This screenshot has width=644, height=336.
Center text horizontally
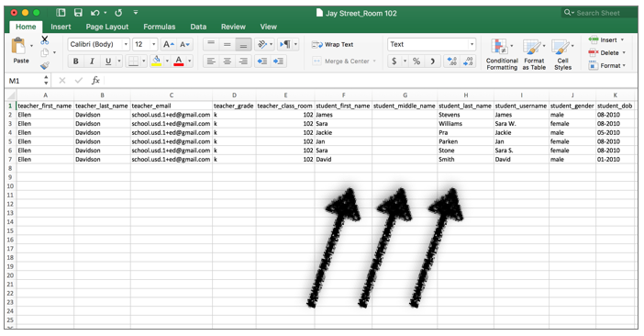tap(228, 62)
